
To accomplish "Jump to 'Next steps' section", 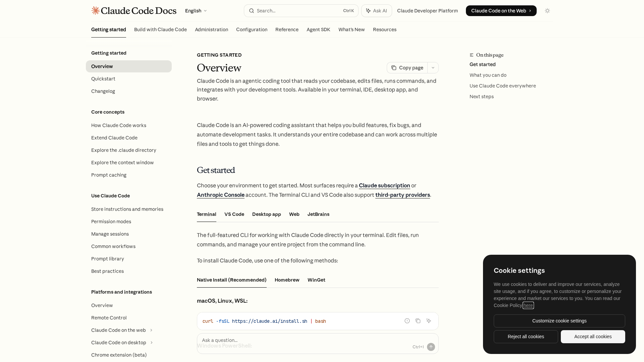I will [481, 97].
